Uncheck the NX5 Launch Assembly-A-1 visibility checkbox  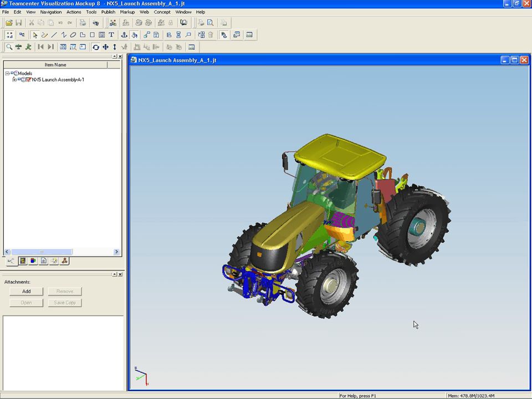28,80
